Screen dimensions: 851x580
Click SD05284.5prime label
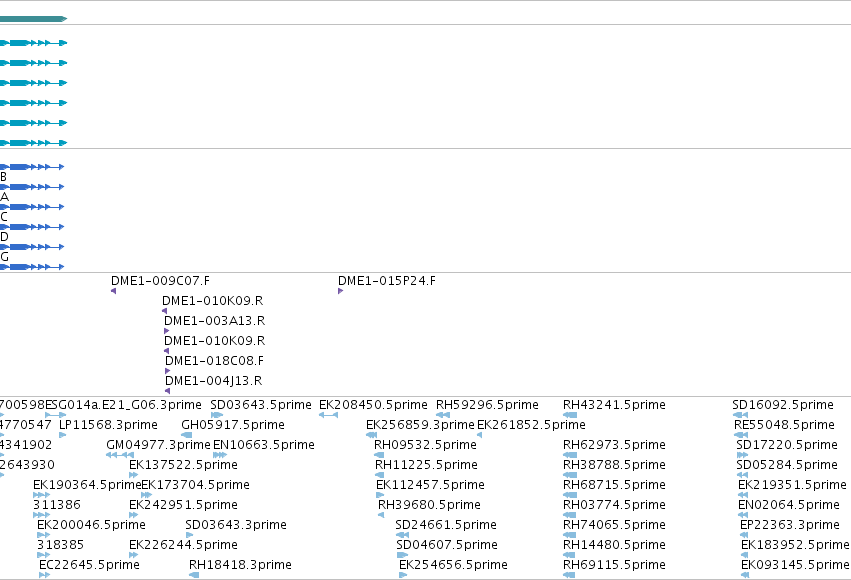coord(787,465)
